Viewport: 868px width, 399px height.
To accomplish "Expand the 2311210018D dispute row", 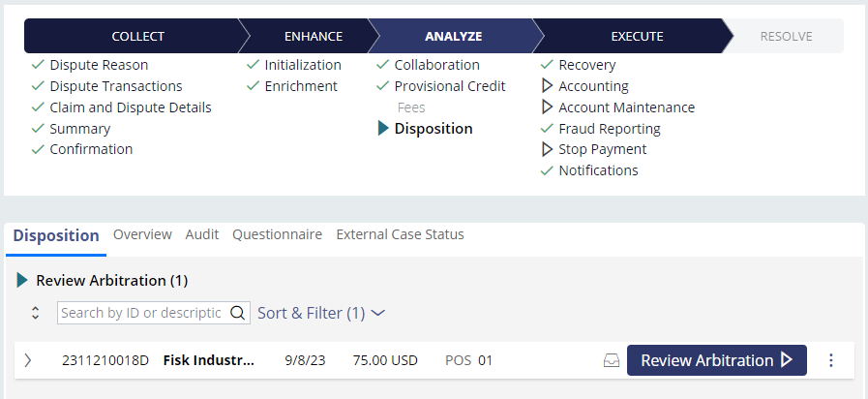I will (28, 360).
